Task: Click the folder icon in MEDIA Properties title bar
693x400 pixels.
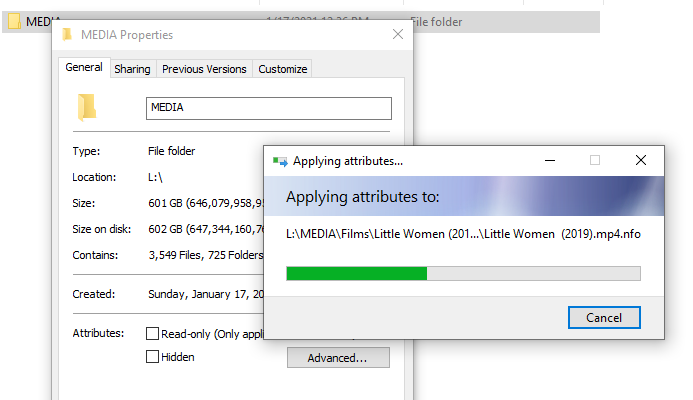Action: point(67,34)
